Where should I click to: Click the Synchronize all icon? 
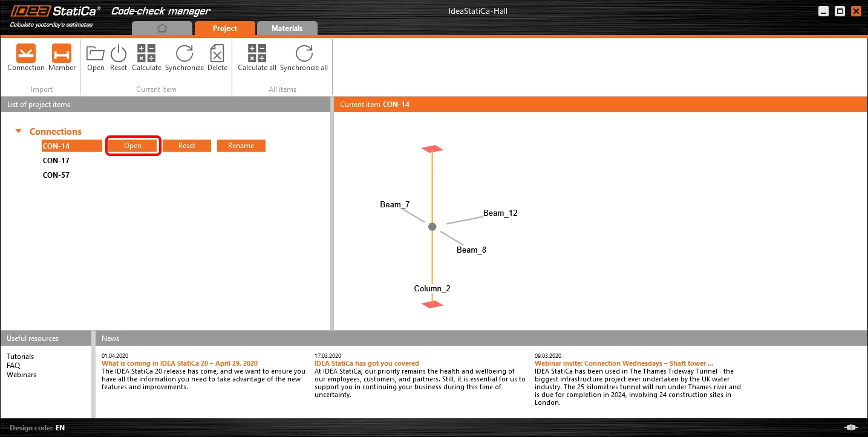(x=304, y=53)
